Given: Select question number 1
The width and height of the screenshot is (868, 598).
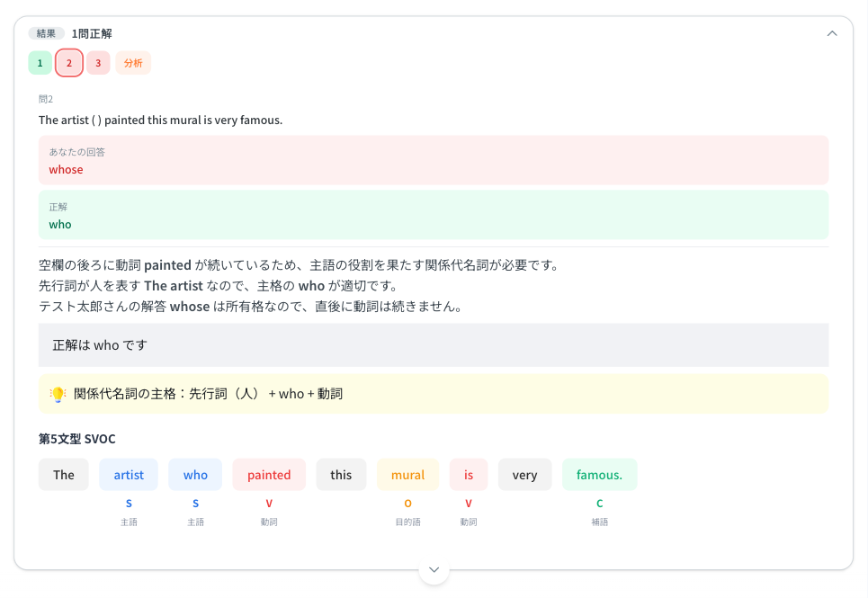Looking at the screenshot, I should click(40, 62).
